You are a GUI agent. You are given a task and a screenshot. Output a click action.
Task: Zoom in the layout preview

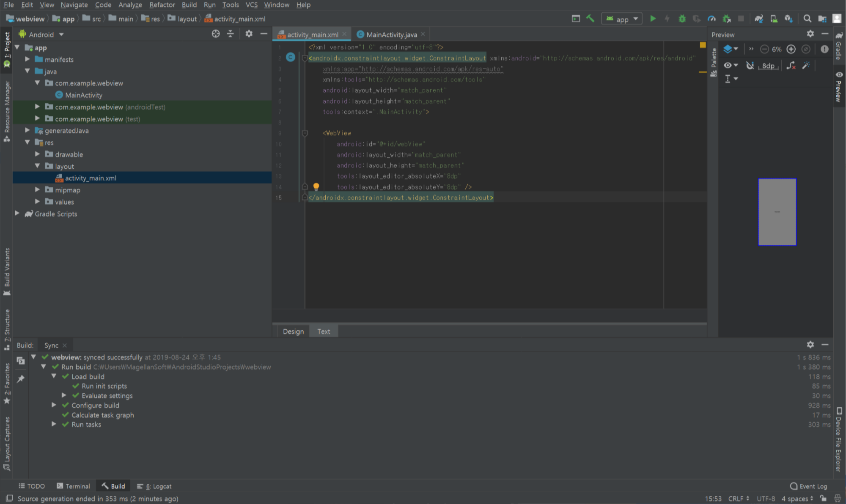coord(791,49)
